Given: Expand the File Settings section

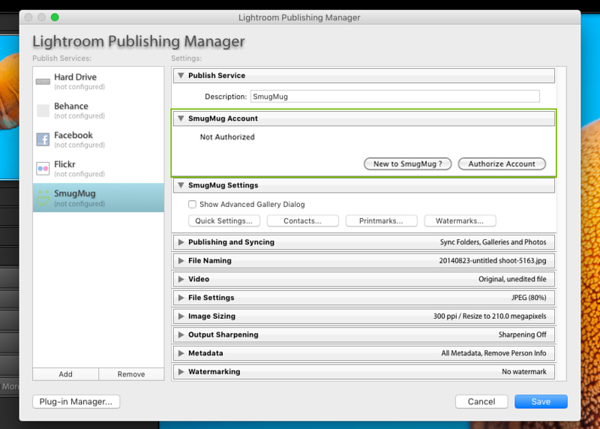Looking at the screenshot, I should coord(181,298).
